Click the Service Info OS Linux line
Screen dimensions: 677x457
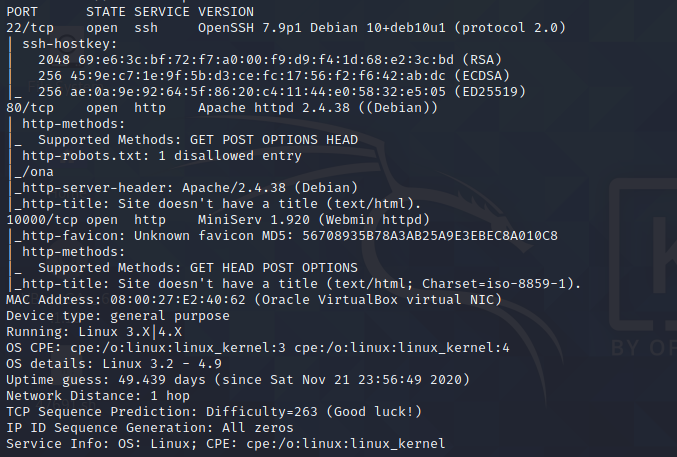click(225, 444)
